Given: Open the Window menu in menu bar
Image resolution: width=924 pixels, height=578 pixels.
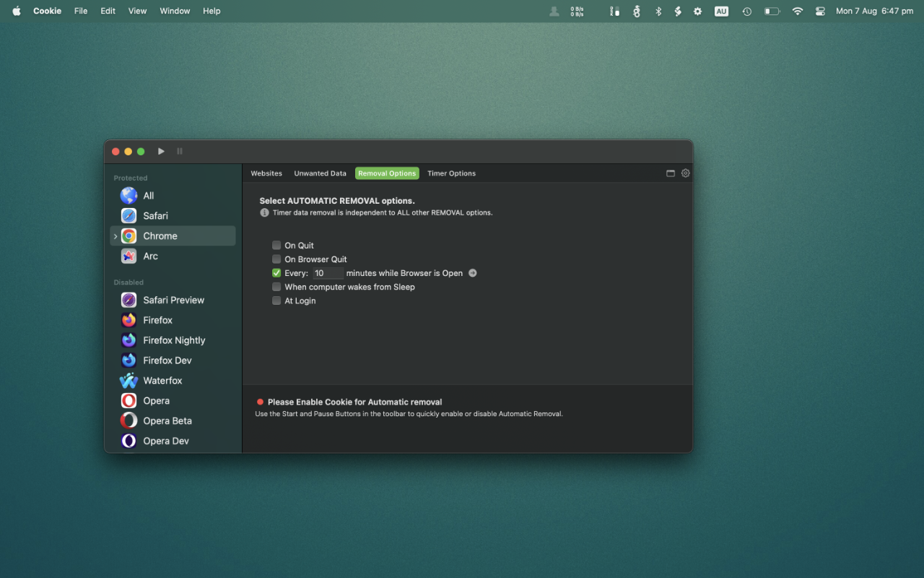Looking at the screenshot, I should click(175, 11).
